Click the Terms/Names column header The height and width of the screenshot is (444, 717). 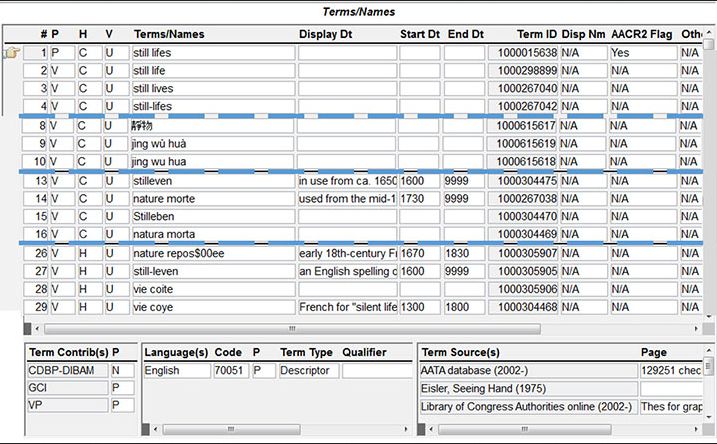[169, 34]
